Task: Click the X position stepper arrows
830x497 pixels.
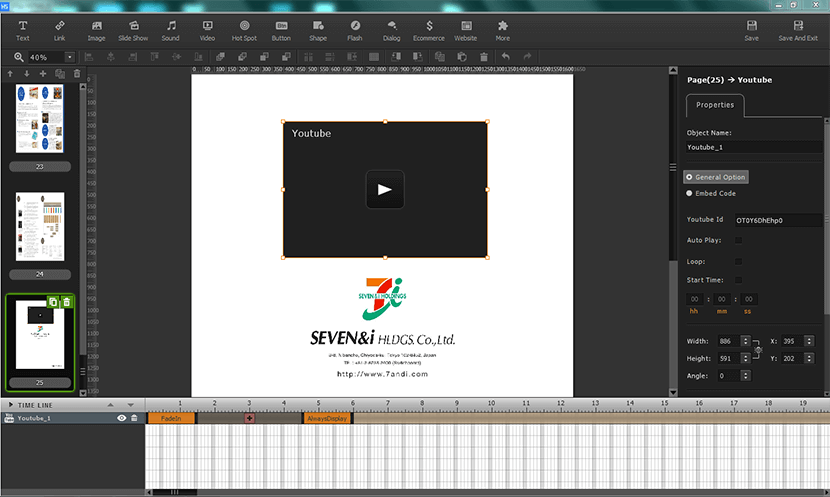Action: point(809,341)
